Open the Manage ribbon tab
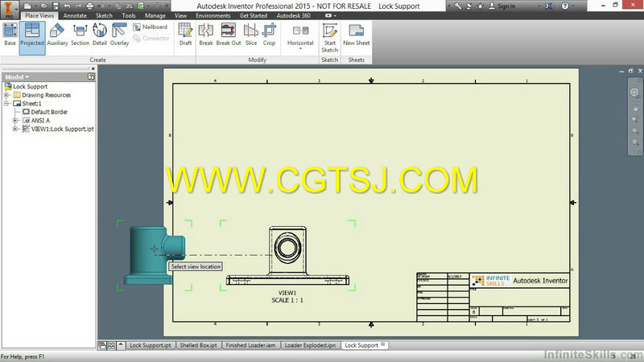 [x=155, y=15]
